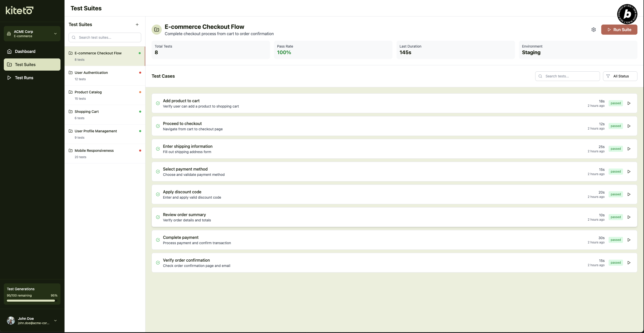Screen dimensions: 644x333
Task: Click the Bolt.new badge icon
Action: click(x=627, y=14)
